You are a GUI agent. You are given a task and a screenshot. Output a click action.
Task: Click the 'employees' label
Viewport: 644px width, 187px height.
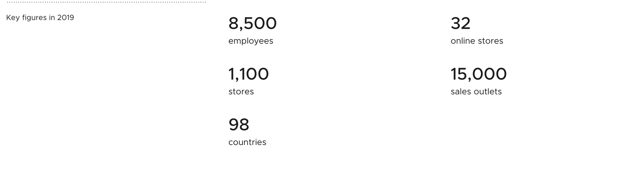tap(251, 41)
